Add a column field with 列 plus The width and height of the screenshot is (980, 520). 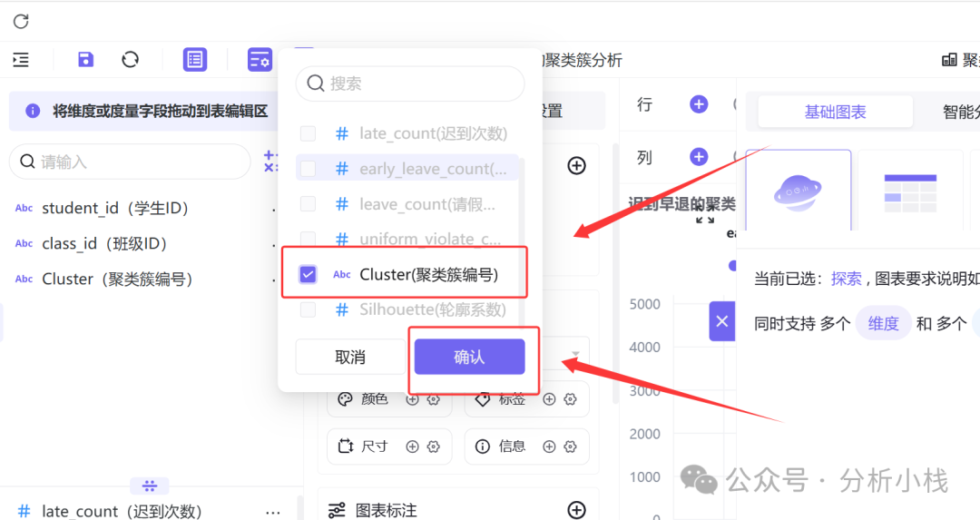[x=699, y=157]
